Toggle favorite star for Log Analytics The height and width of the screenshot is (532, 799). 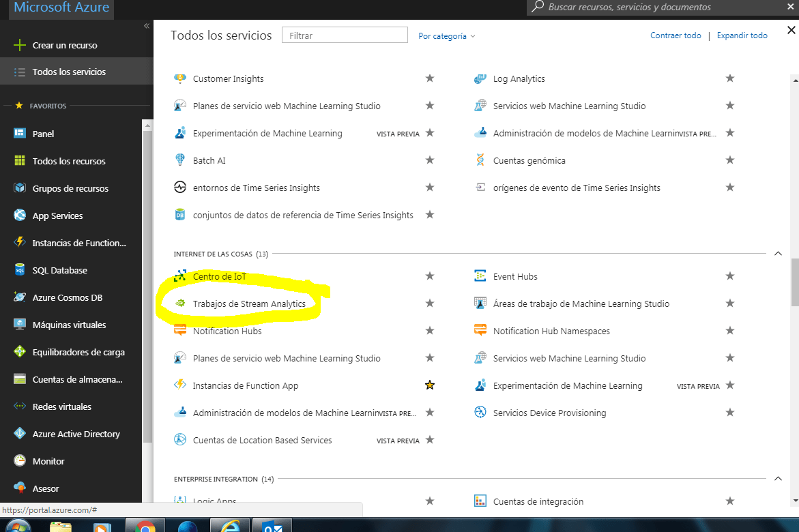coord(729,78)
